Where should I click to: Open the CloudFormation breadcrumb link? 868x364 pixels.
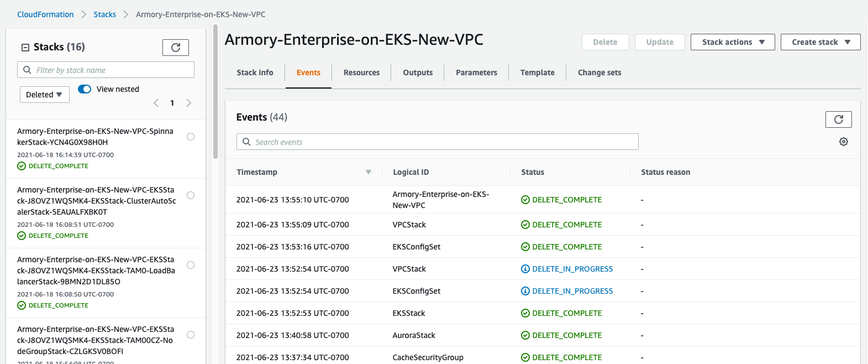[x=45, y=14]
